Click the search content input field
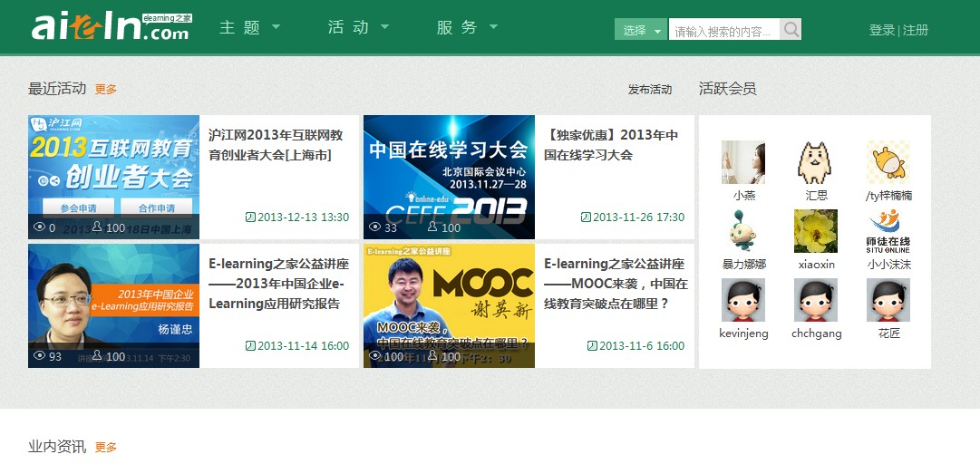 click(x=724, y=29)
